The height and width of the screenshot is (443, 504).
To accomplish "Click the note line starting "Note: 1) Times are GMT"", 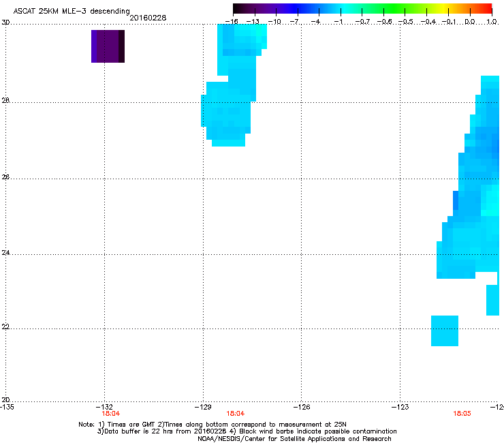I will click(x=212, y=425).
